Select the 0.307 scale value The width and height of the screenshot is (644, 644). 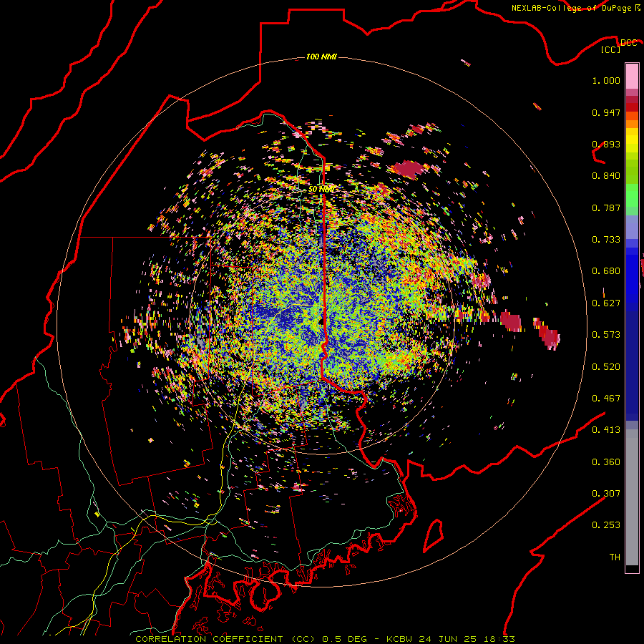click(x=606, y=494)
